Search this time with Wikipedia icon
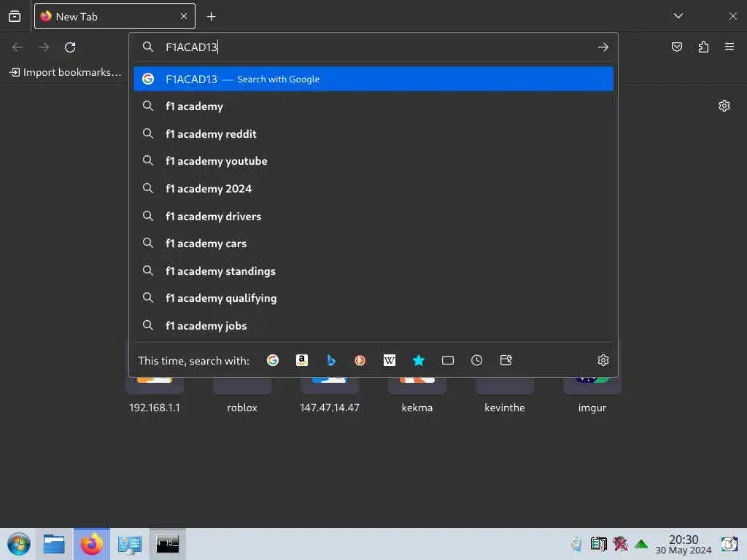 [x=390, y=360]
